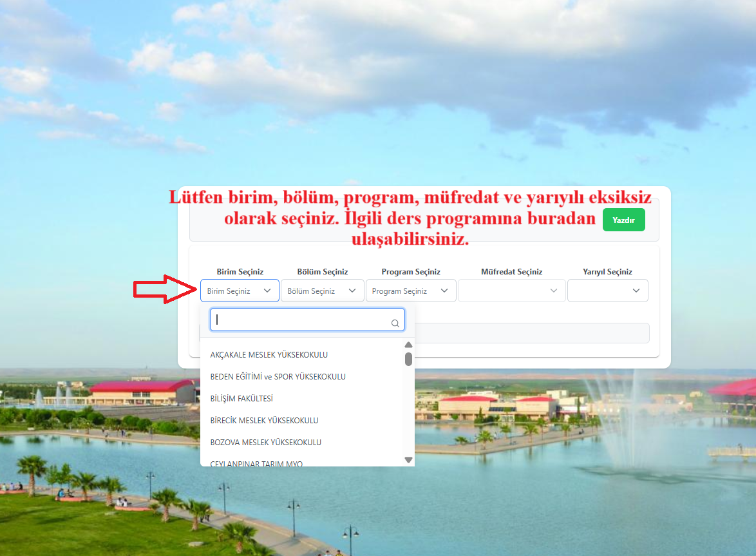
Task: Expand the empty dropdown under Müfredat Seçiniz
Action: [511, 291]
